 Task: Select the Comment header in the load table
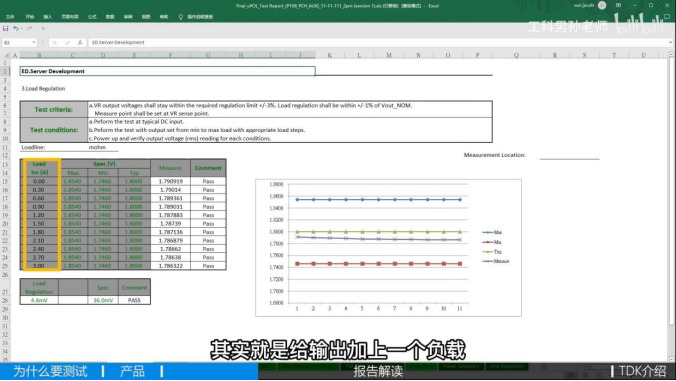(208, 168)
